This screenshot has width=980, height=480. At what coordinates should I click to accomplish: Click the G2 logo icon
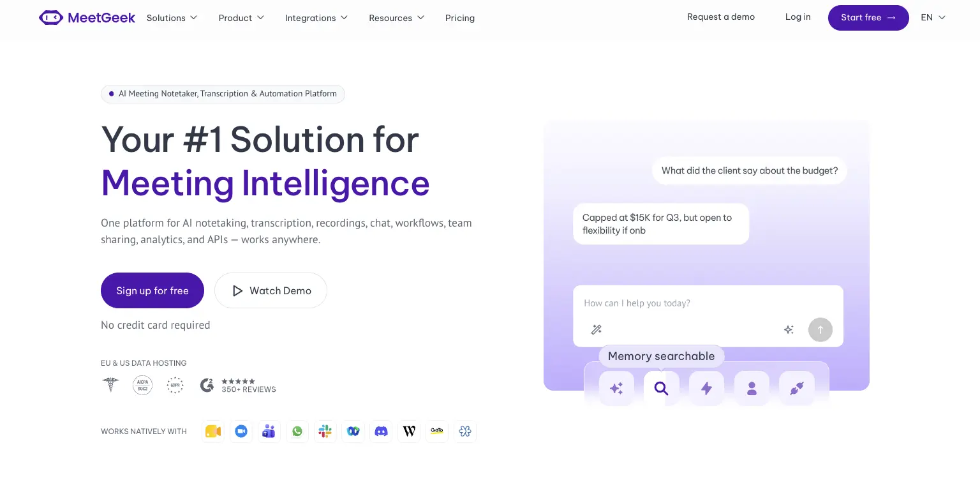pyautogui.click(x=207, y=385)
